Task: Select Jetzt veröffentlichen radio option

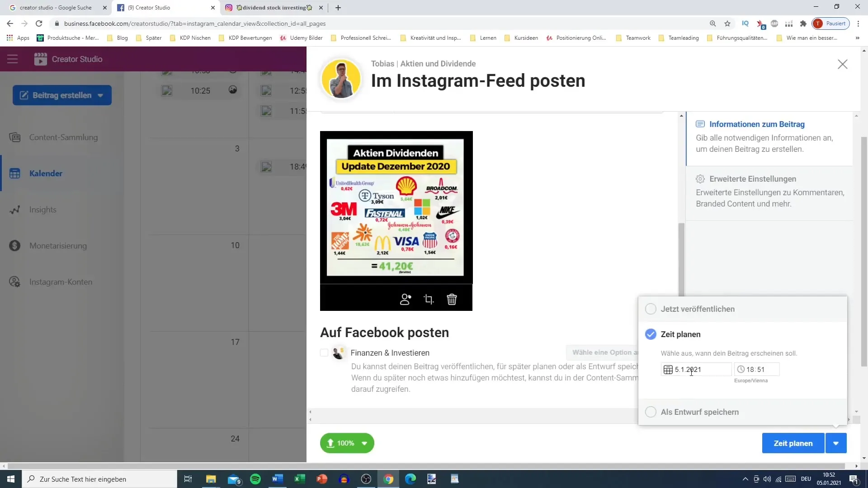Action: pos(651,309)
